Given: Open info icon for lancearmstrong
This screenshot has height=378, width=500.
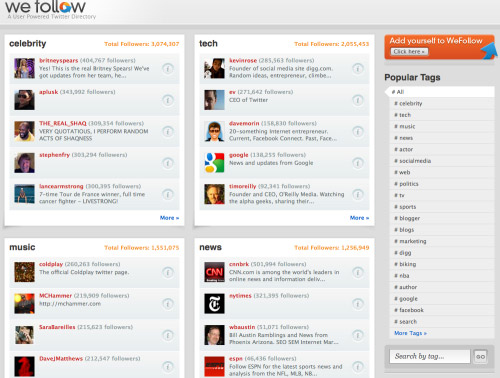Looking at the screenshot, I should [168, 194].
